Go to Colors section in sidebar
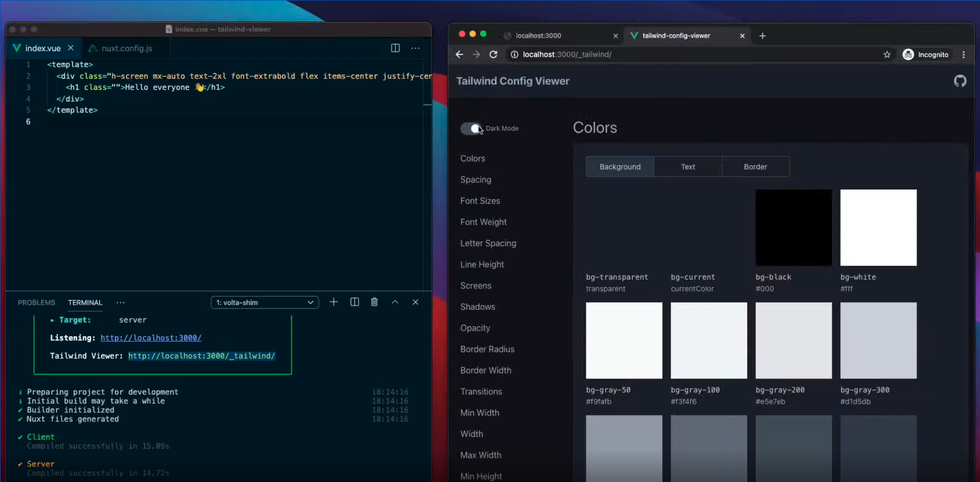980x482 pixels. [x=473, y=158]
